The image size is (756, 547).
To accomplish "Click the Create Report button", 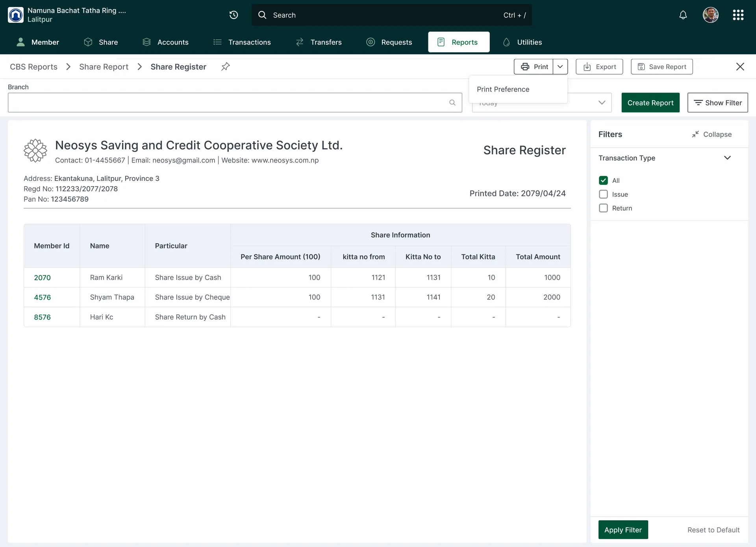I will tap(650, 102).
